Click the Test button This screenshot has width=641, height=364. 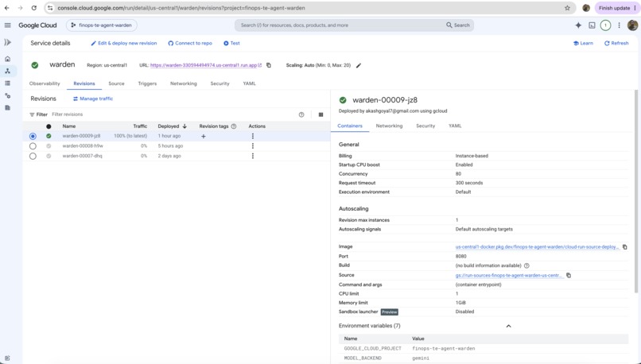pyautogui.click(x=231, y=43)
